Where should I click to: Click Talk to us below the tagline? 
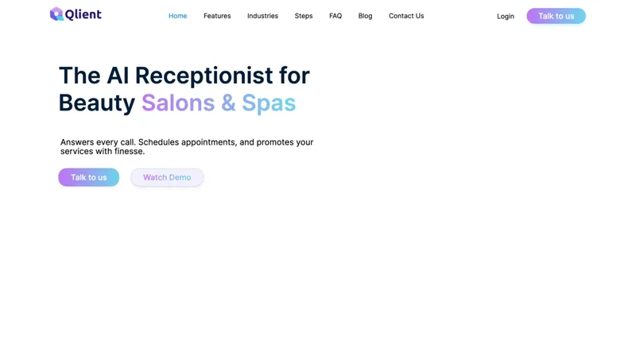click(x=89, y=177)
